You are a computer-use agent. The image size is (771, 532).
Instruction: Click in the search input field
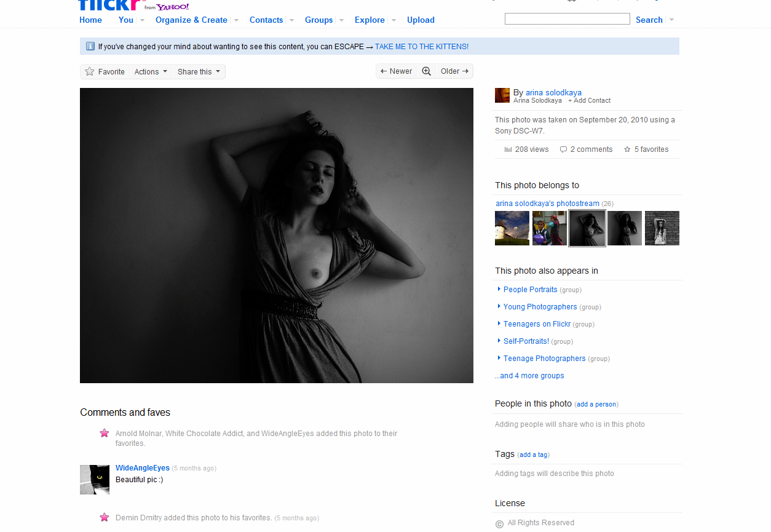click(x=567, y=19)
